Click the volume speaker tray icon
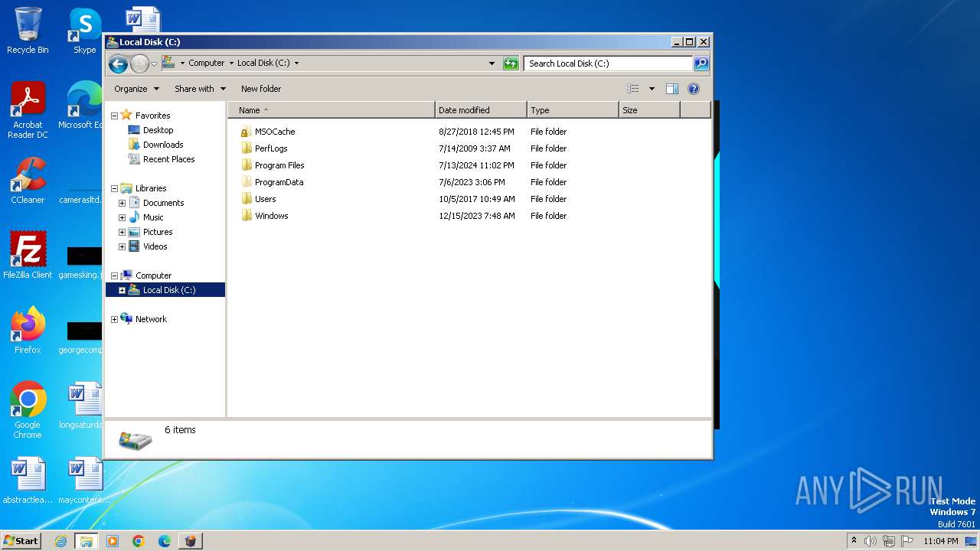 click(x=871, y=541)
